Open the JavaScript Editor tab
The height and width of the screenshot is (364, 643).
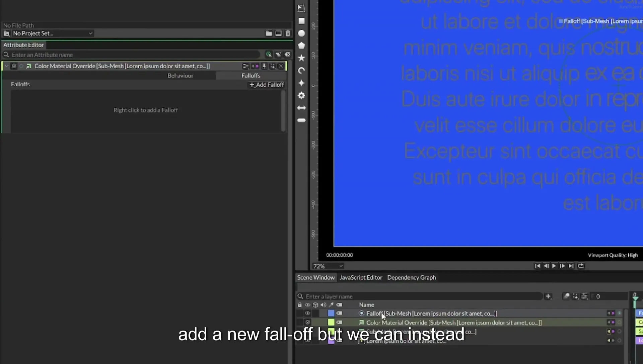361,278
